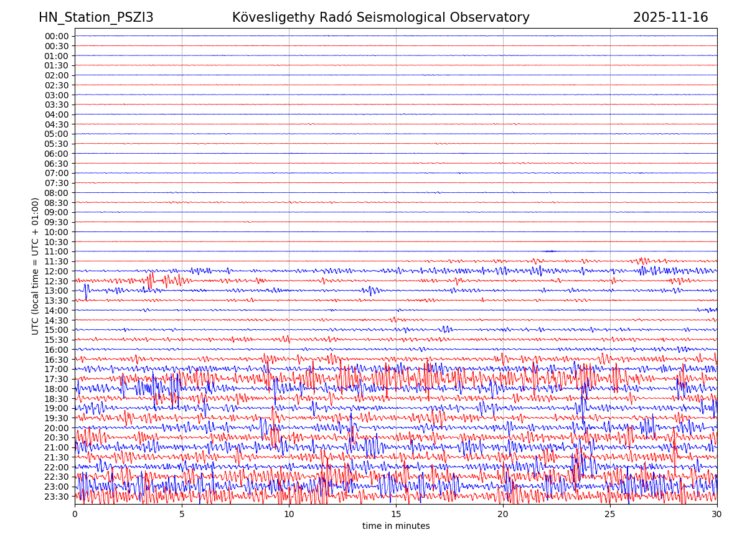Click the 'time in minutes' axis label
The image size is (747, 560).
[396, 526]
